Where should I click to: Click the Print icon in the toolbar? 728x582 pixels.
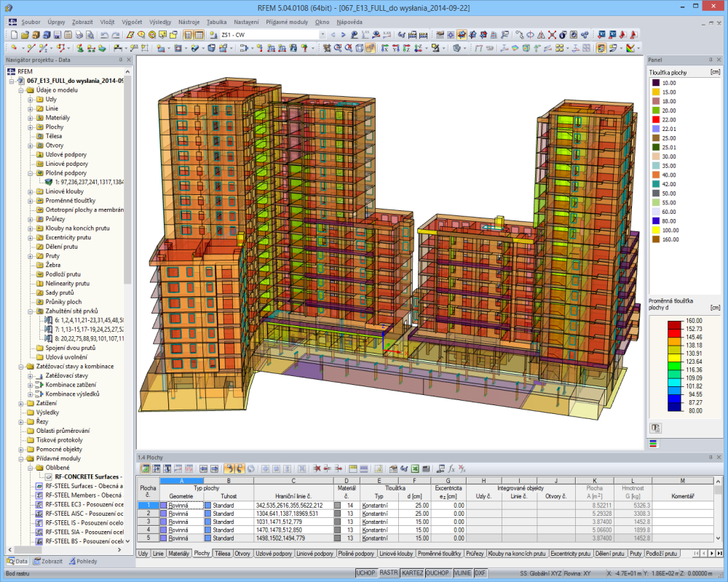click(x=79, y=35)
